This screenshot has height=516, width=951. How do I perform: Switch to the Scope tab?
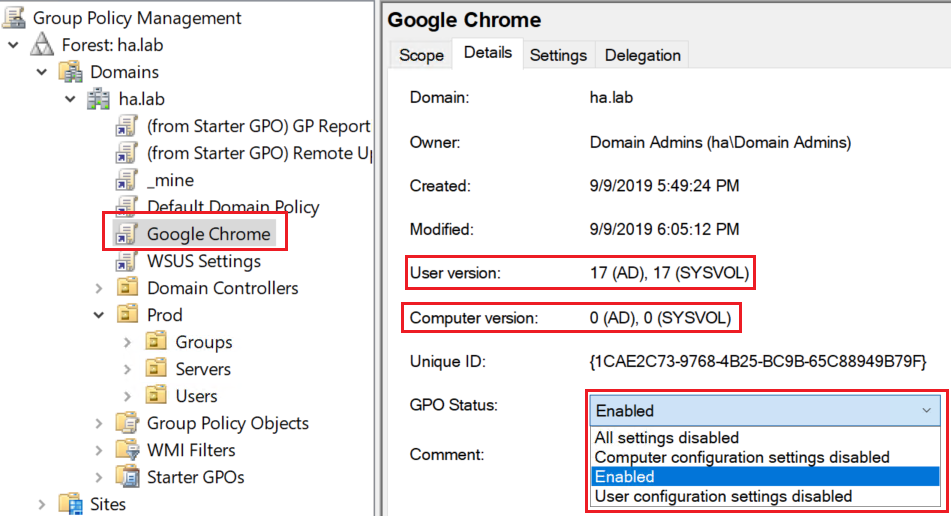[421, 55]
